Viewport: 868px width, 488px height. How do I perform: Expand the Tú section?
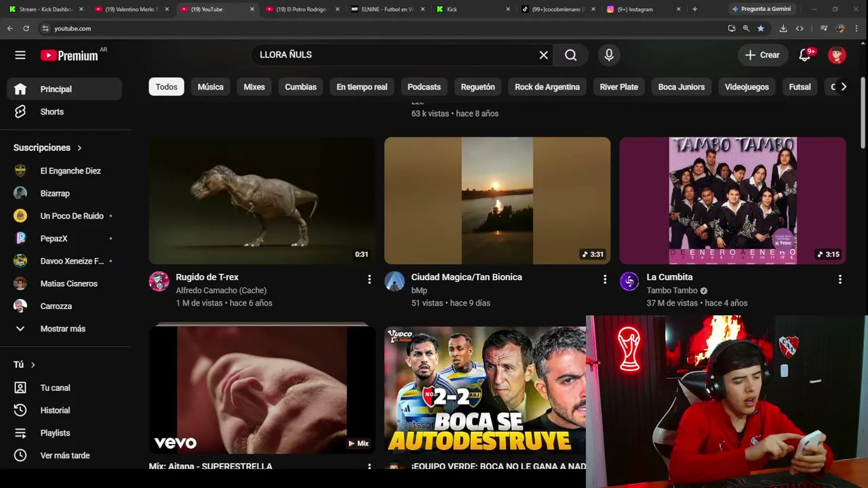coord(24,365)
